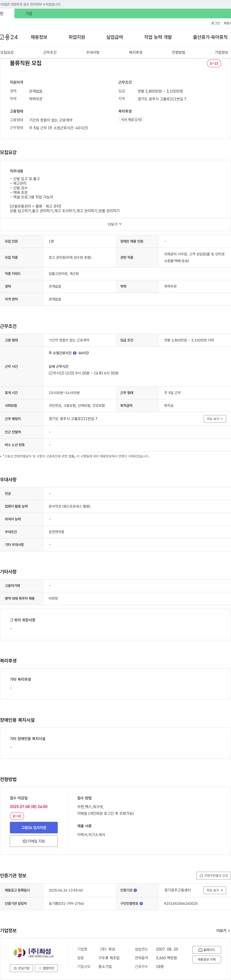Click address 경기도 광주시 고불로211번길 7 in summary

(x=162, y=99)
